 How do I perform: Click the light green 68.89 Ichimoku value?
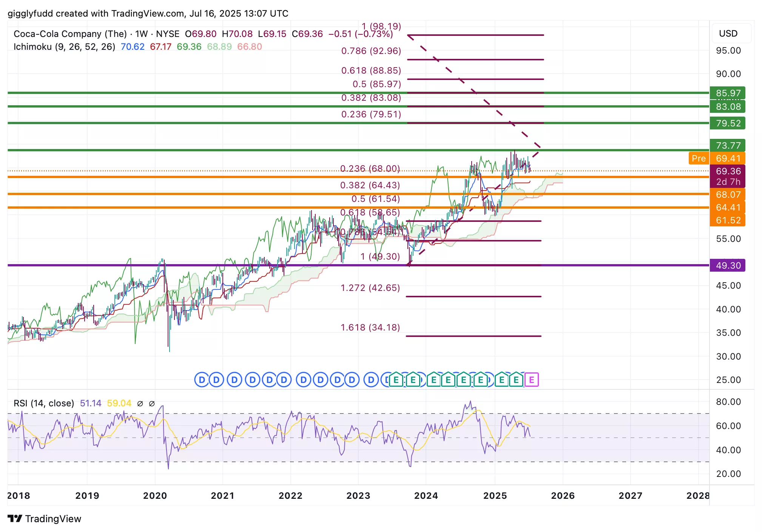point(219,47)
